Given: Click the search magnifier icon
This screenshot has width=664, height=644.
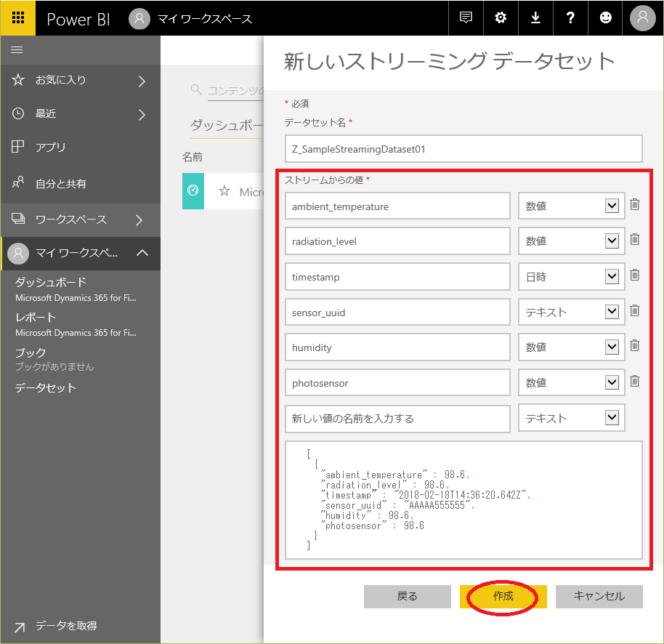Looking at the screenshot, I should click(x=196, y=89).
